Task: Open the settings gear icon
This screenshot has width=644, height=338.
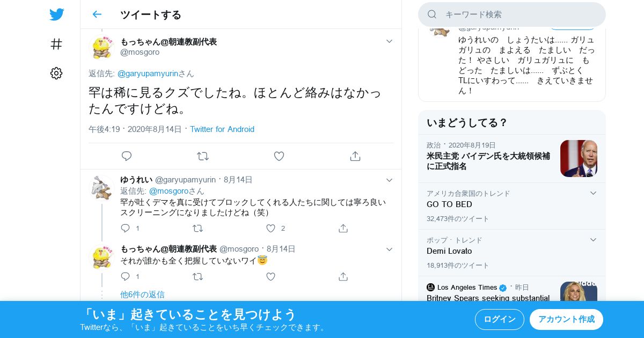Action: [56, 74]
